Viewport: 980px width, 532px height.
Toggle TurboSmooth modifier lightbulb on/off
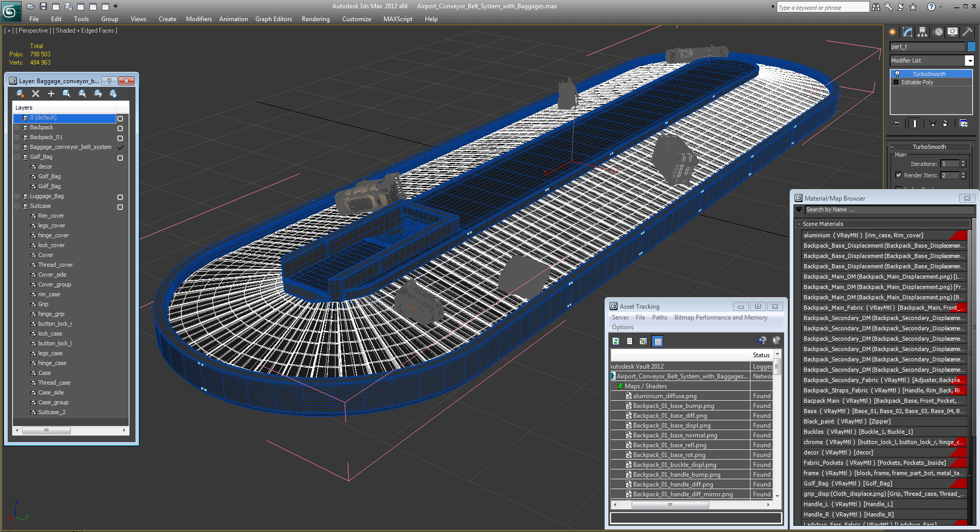click(x=897, y=74)
